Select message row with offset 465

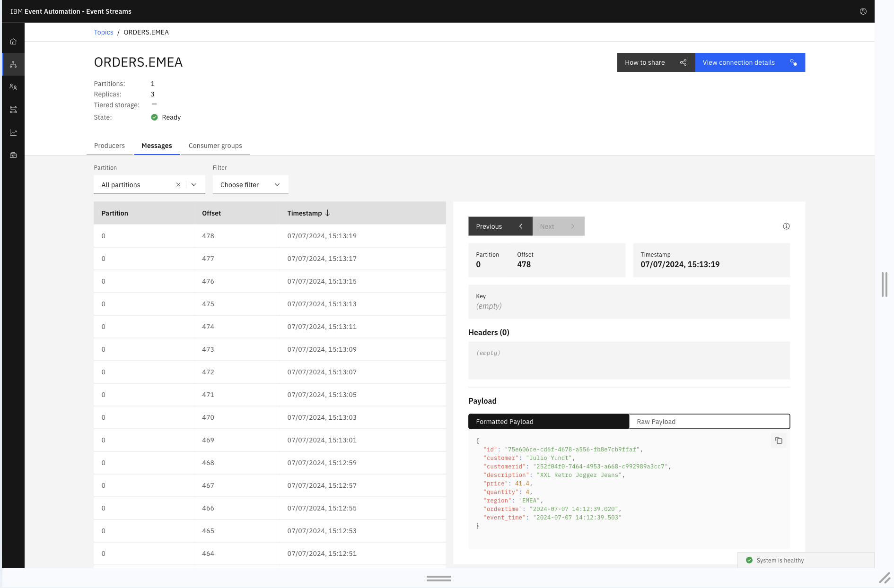tap(270, 531)
